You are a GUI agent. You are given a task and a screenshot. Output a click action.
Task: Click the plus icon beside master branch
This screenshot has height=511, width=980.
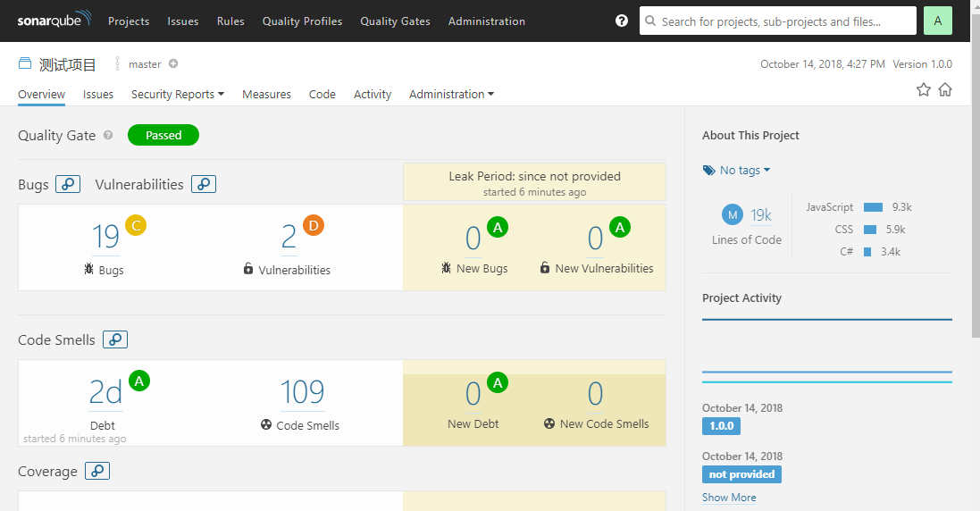[x=173, y=63]
